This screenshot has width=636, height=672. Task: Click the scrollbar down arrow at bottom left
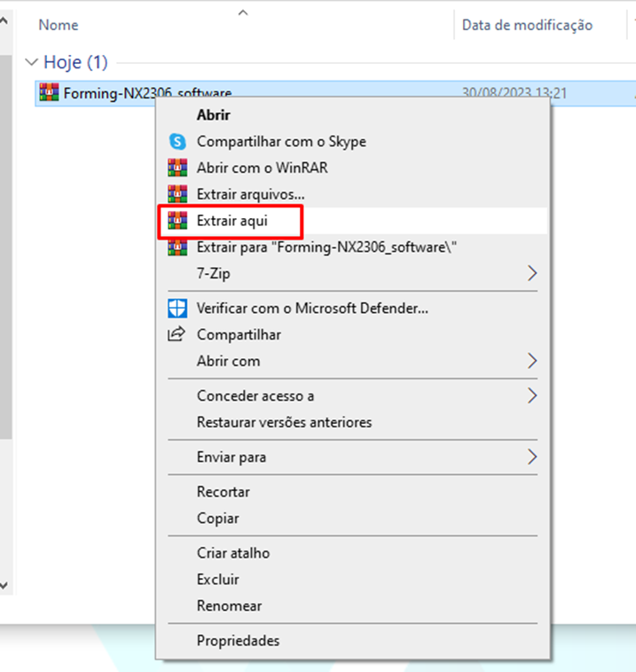[4, 585]
